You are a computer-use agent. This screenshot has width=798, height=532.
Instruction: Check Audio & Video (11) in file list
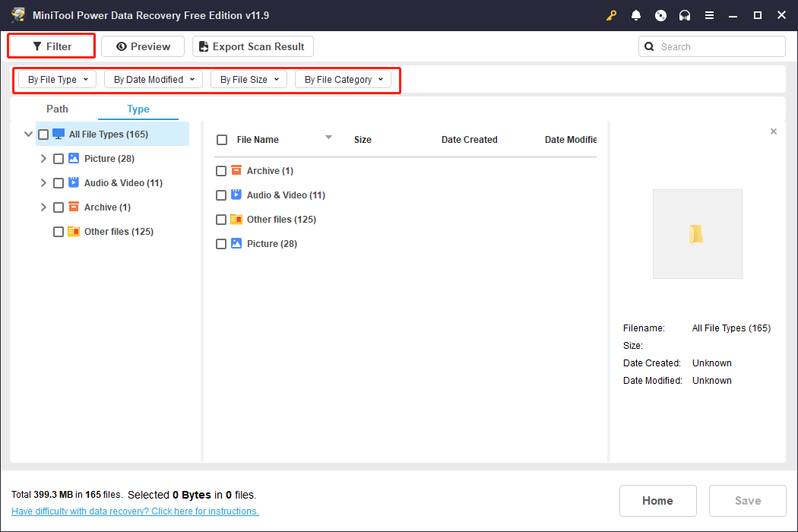[x=221, y=195]
